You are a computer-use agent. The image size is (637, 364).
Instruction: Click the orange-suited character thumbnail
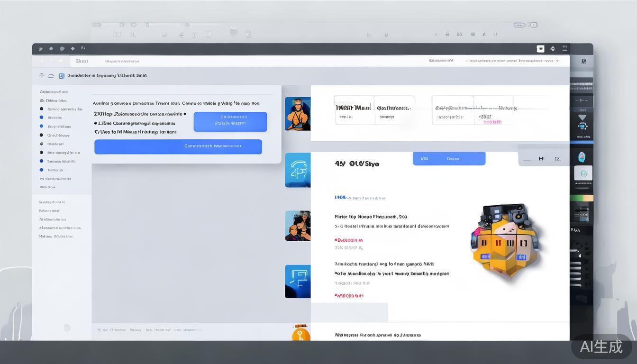pos(298,114)
